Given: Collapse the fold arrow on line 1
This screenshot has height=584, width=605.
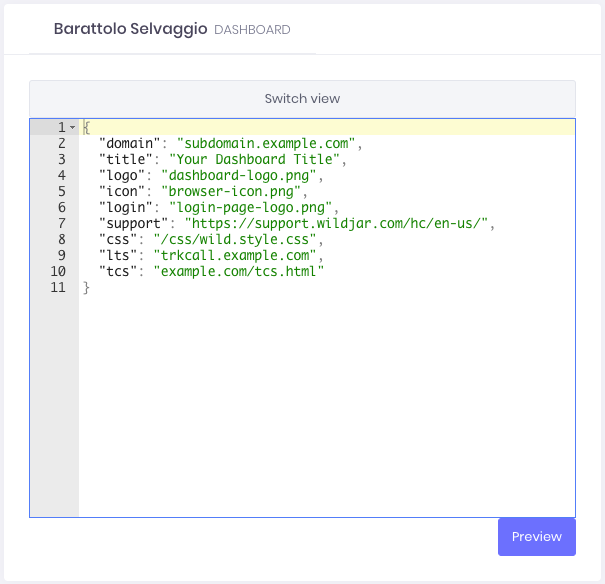Looking at the screenshot, I should tap(72, 127).
